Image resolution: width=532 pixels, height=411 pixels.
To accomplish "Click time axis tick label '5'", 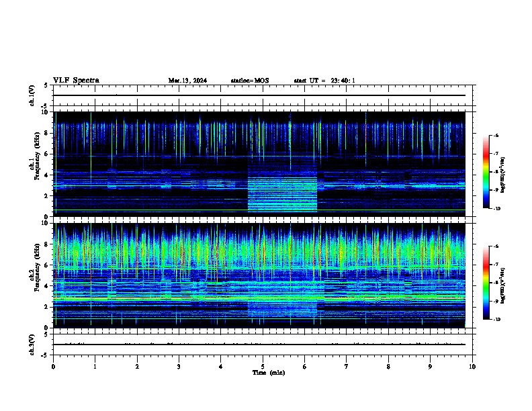I will pyautogui.click(x=263, y=367).
